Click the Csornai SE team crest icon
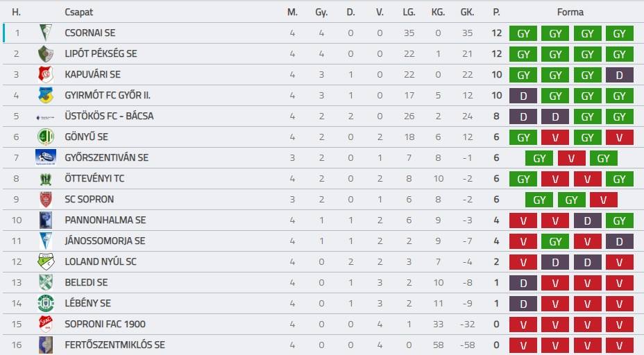 (46, 33)
